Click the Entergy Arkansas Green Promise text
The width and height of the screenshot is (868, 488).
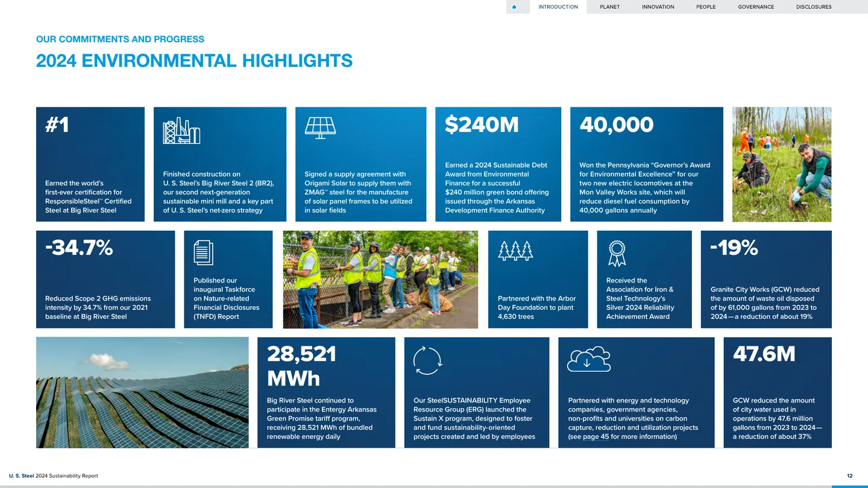[x=321, y=419]
